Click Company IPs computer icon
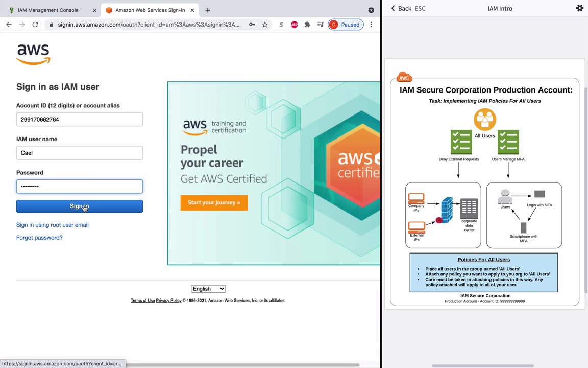Image resolution: width=588 pixels, height=368 pixels. [x=416, y=198]
